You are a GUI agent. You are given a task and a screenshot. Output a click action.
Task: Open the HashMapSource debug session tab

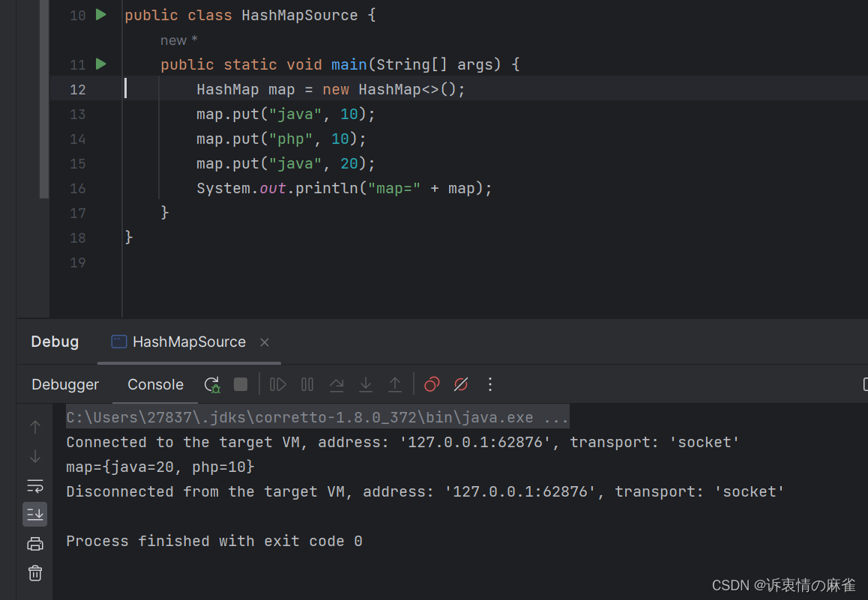coord(189,342)
